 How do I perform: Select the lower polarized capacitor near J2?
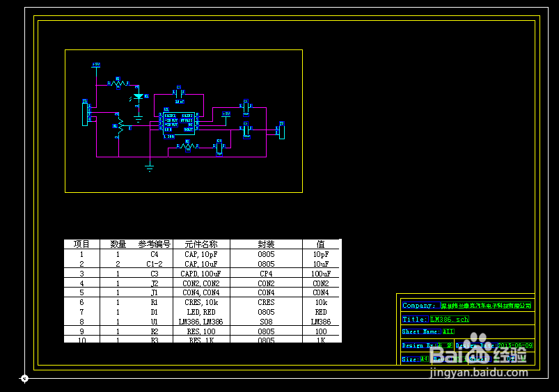point(246,130)
